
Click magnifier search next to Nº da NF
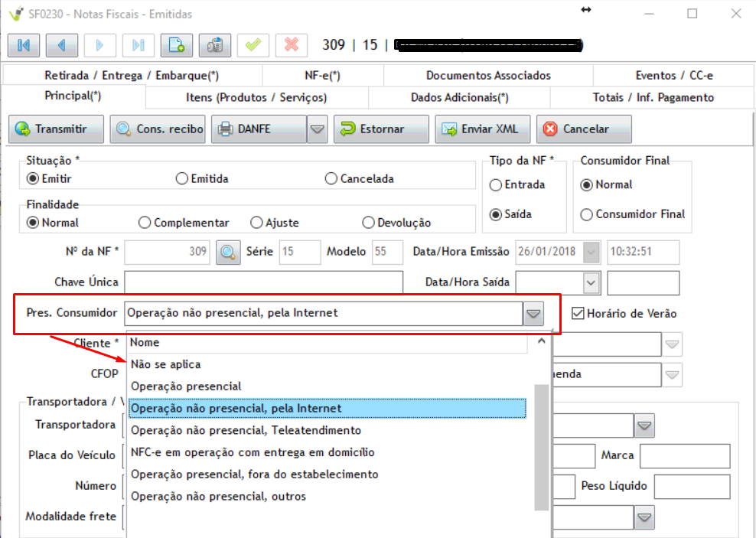tap(228, 252)
